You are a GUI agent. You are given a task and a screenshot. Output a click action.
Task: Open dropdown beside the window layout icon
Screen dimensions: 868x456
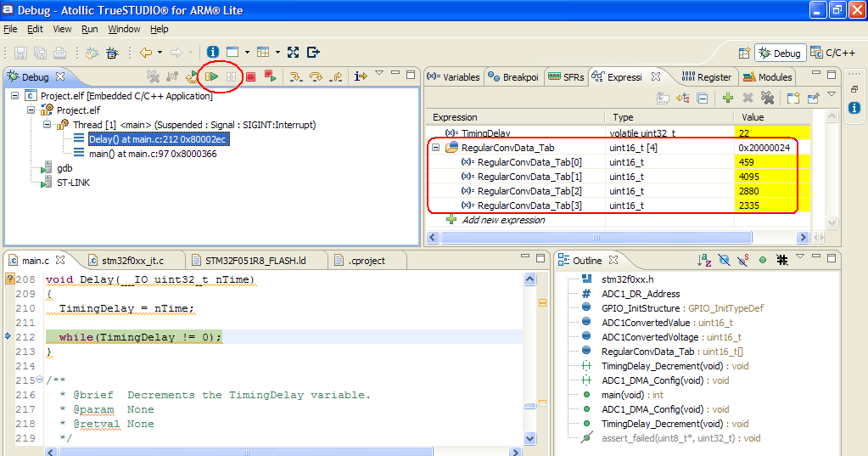pyautogui.click(x=247, y=53)
